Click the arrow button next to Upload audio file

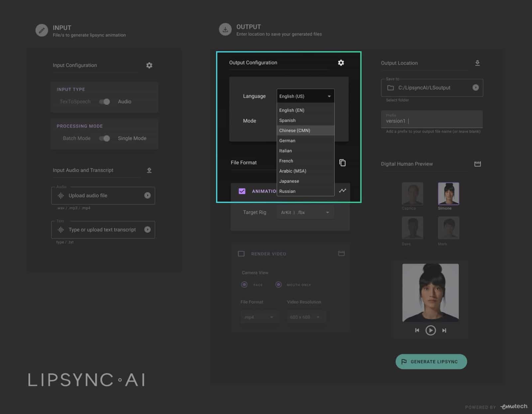147,195
